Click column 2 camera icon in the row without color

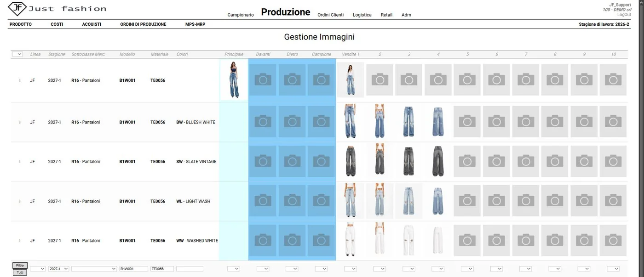pos(379,80)
